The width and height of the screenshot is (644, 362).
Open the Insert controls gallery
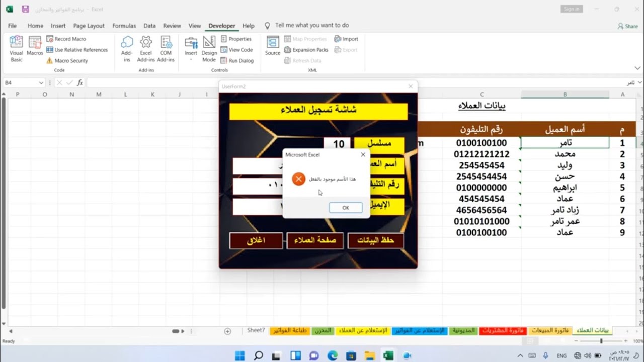pos(191,48)
